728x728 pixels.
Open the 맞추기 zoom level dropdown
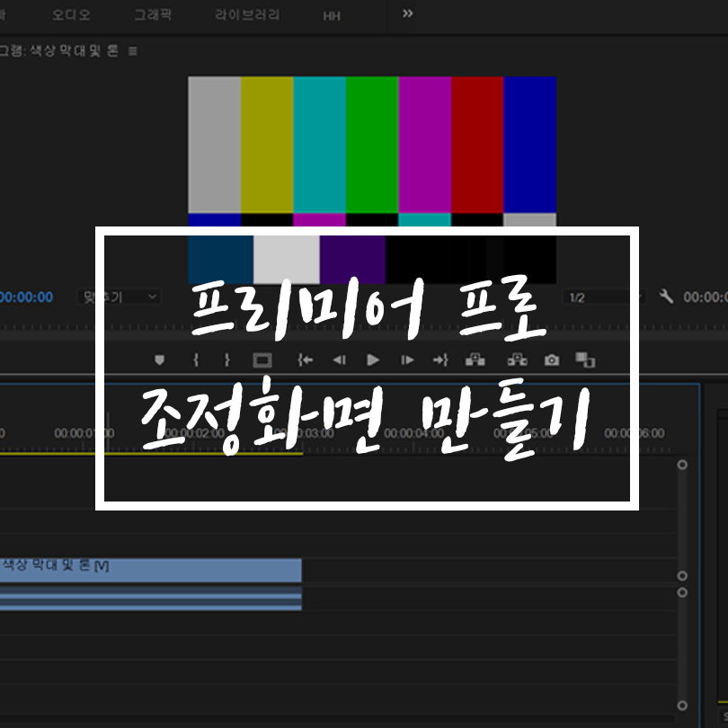point(119,297)
